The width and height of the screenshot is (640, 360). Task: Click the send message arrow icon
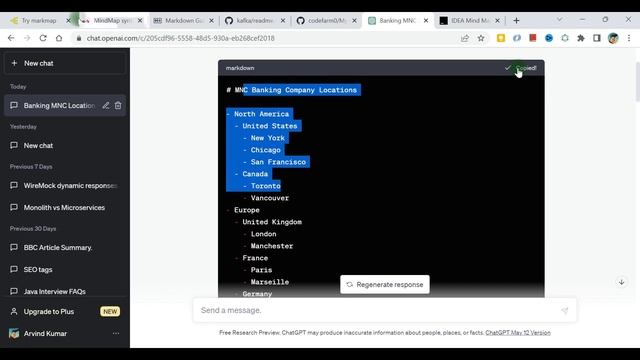[565, 311]
